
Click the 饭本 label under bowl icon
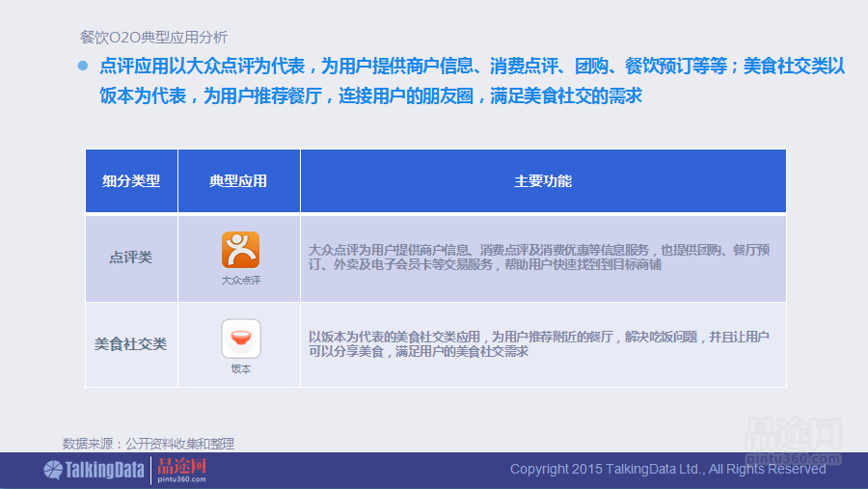tap(241, 368)
